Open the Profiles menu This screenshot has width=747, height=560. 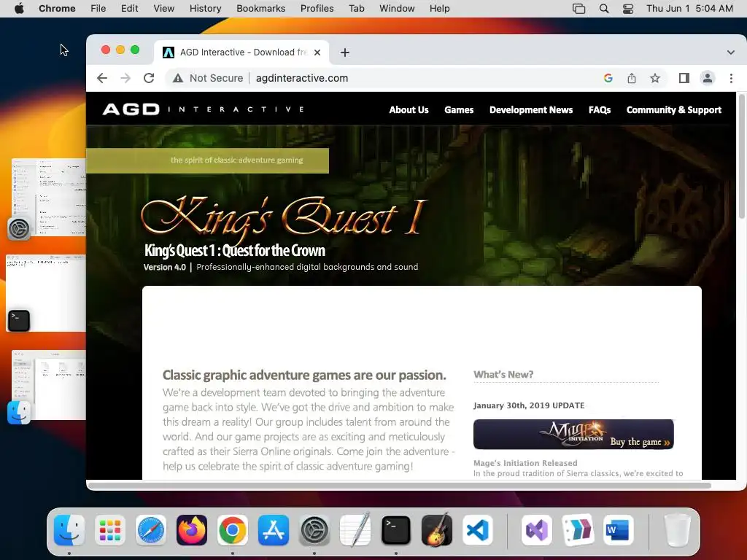(317, 9)
